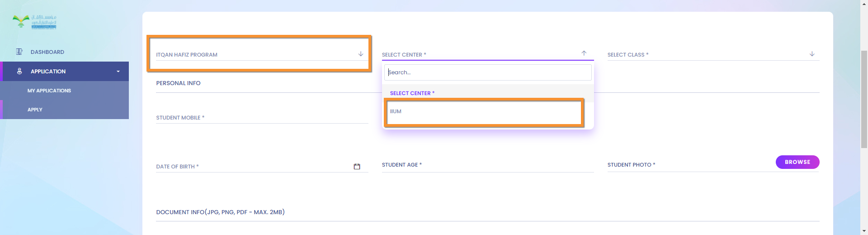The width and height of the screenshot is (868, 235).
Task: Click the Dashboard sidebar icon
Action: tap(19, 52)
